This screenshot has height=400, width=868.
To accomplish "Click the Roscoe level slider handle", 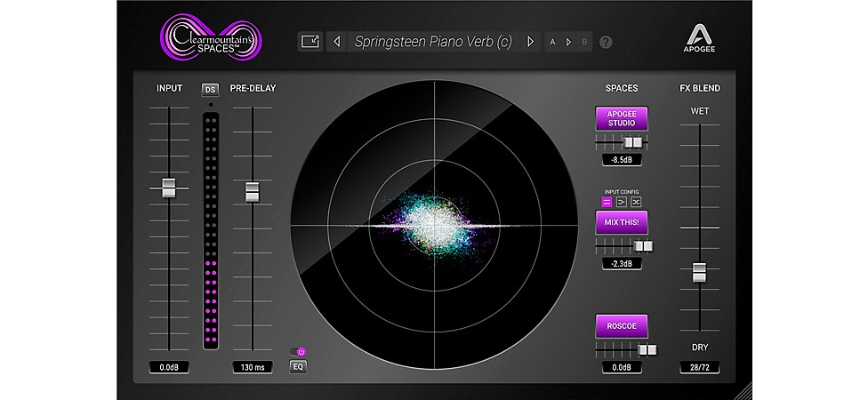I will coord(647,349).
